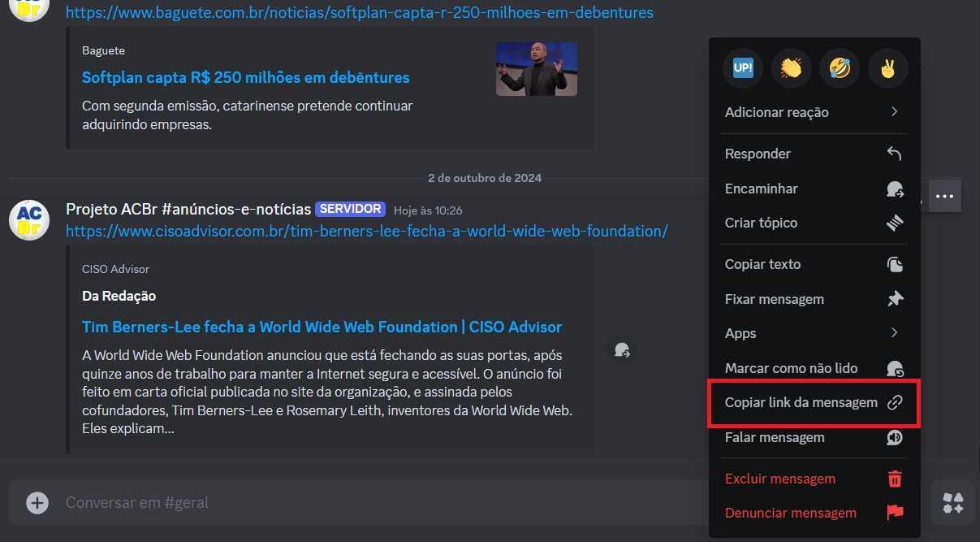The image size is (980, 542).
Task: Select the Baguete provider label
Action: (x=104, y=50)
